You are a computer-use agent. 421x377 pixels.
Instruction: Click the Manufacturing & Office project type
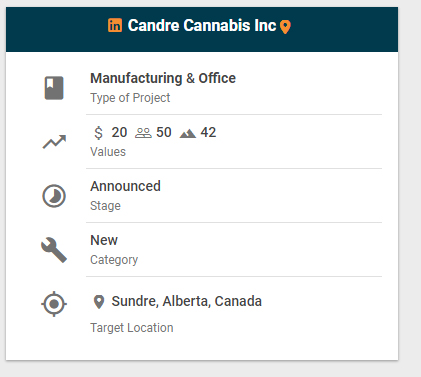[x=163, y=78]
